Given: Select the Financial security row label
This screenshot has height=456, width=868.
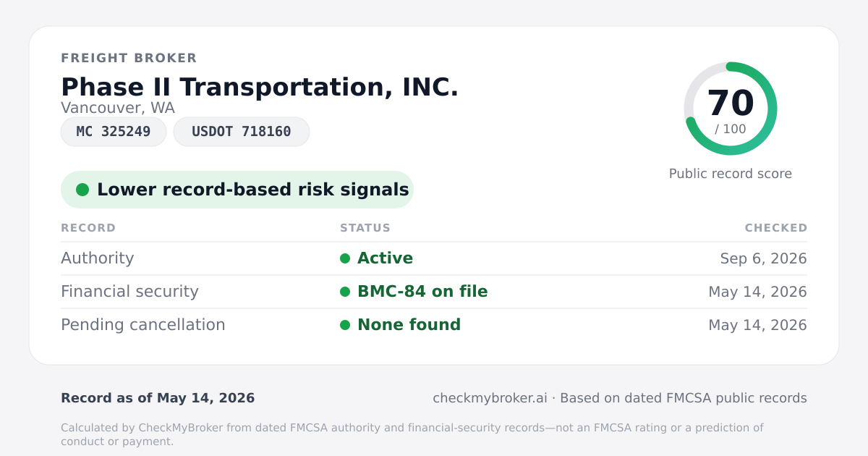Looking at the screenshot, I should tap(129, 292).
